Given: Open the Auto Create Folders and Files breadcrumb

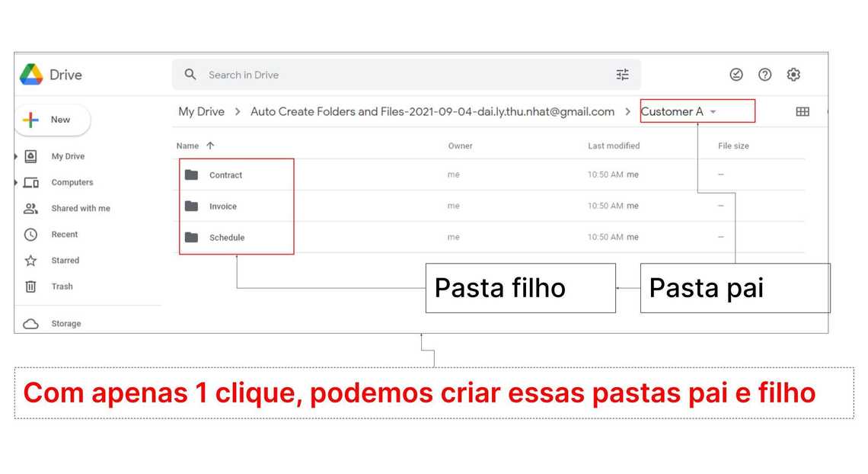Looking at the screenshot, I should click(x=432, y=111).
